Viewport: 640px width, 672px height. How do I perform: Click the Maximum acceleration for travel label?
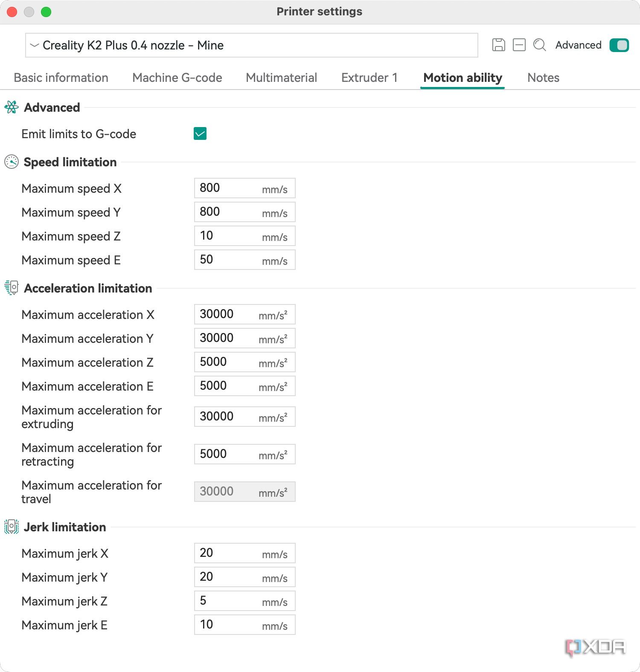92,492
